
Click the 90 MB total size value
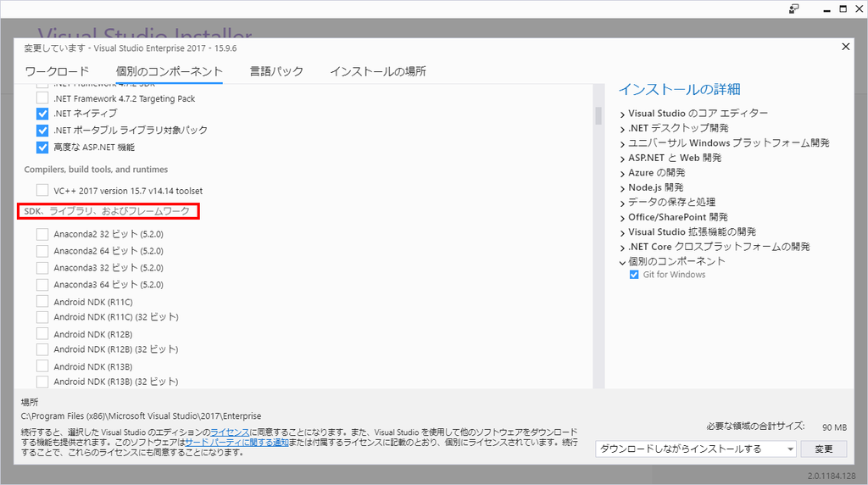pos(834,427)
